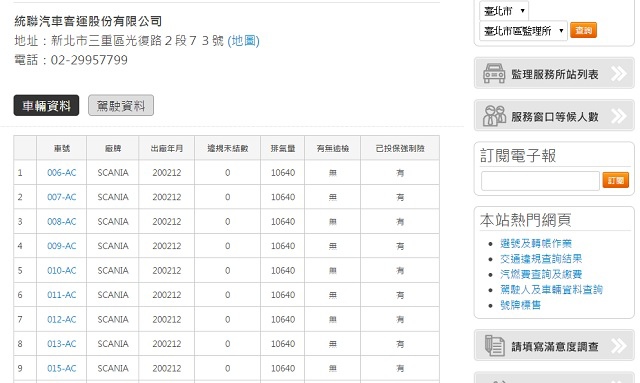This screenshot has width=640, height=383.
Task: Click the double-arrow icon on the 請填寫滿意度調查 banner
Action: pyautogui.click(x=618, y=346)
